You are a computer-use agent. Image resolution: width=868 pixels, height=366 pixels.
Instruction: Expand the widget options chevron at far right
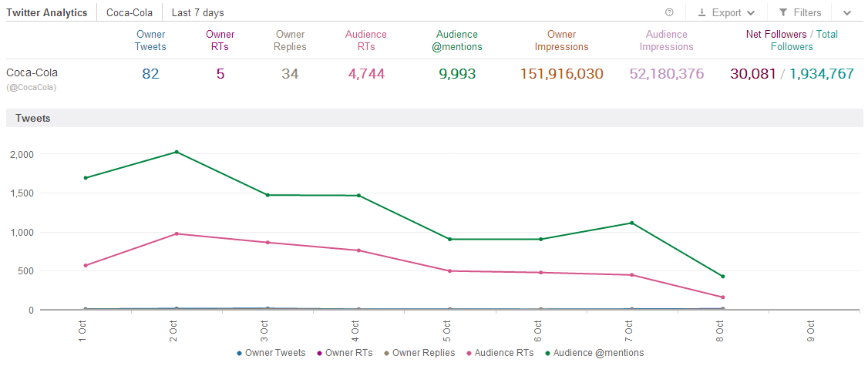coord(847,13)
